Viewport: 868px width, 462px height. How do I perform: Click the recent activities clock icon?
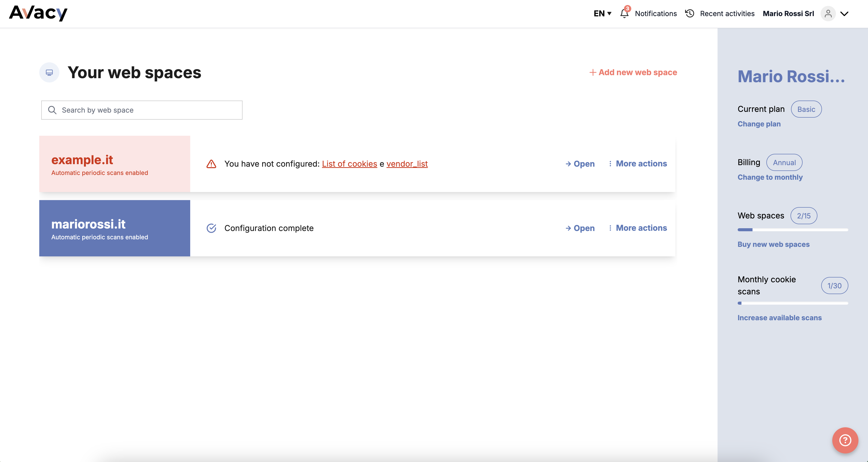[x=689, y=14]
